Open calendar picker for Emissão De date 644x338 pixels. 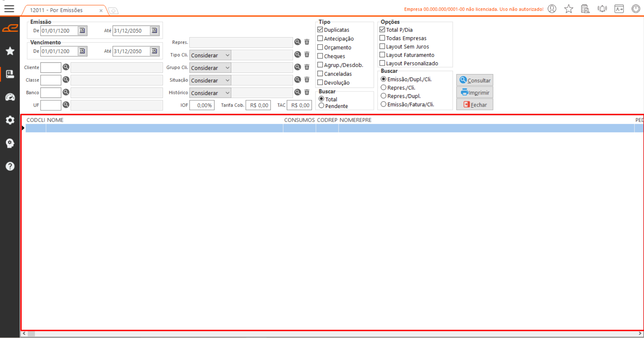click(x=82, y=31)
